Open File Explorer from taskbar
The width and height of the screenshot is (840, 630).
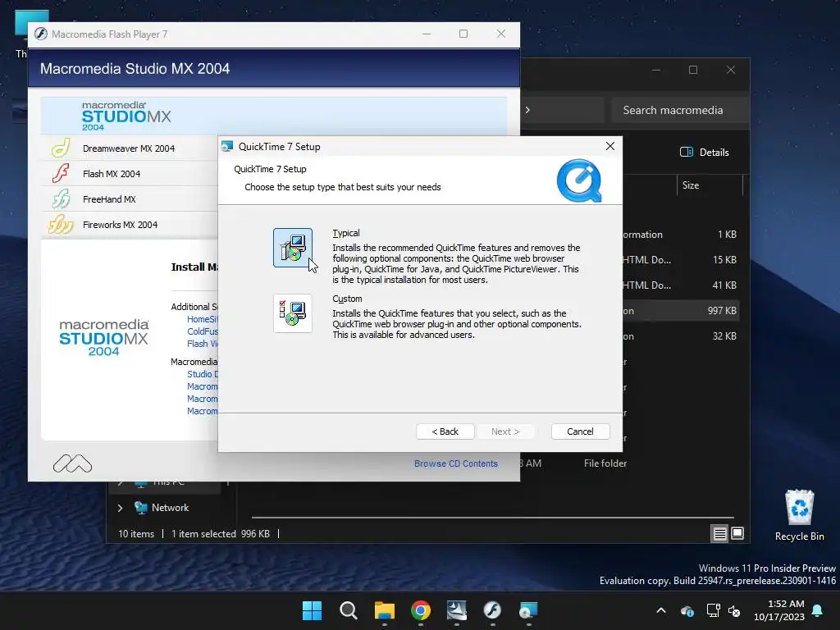(x=384, y=610)
